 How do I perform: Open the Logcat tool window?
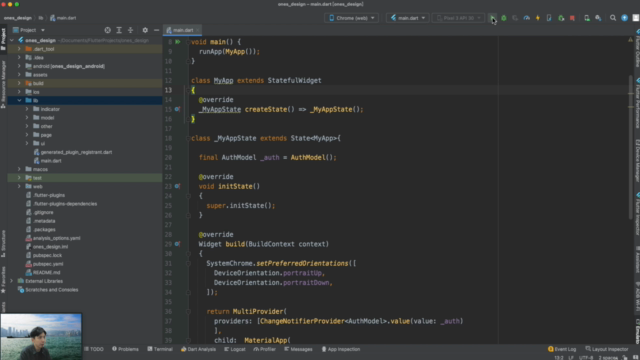(235, 349)
